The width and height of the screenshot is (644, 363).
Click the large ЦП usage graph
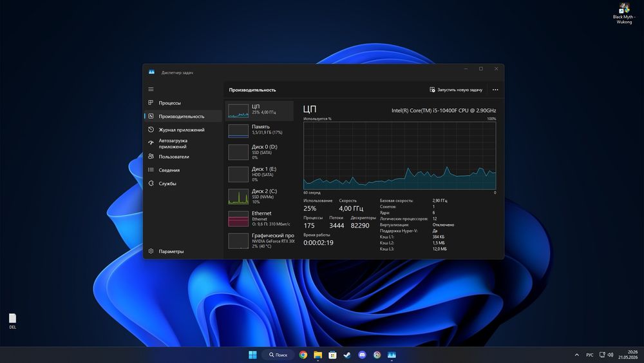(400, 155)
